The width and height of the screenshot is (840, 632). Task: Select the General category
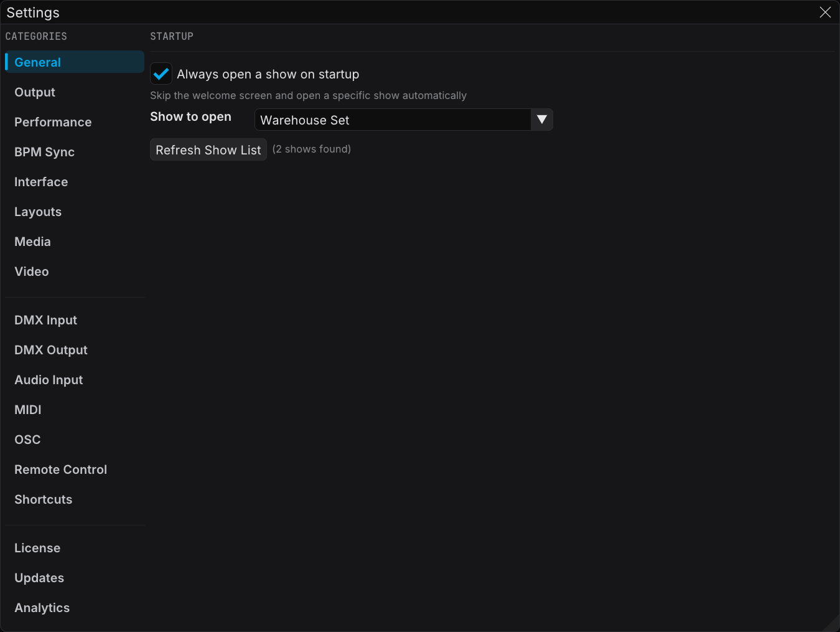(x=75, y=62)
